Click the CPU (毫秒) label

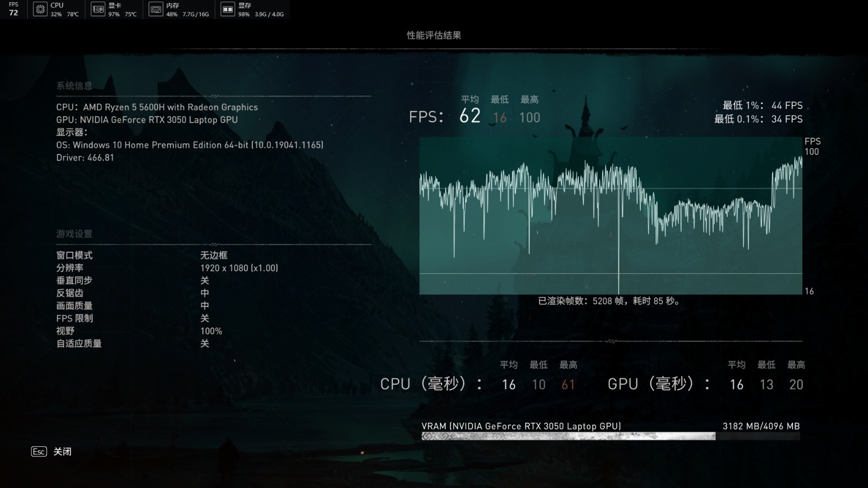(431, 384)
